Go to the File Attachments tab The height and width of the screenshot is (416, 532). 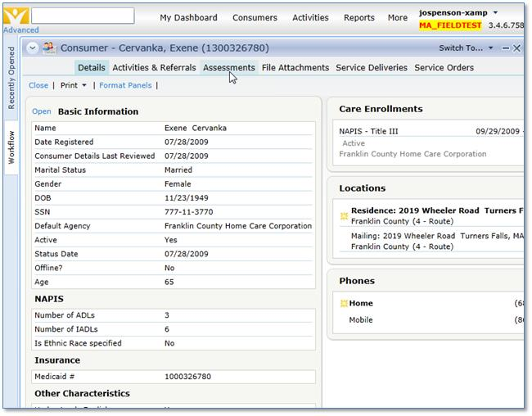pyautogui.click(x=295, y=68)
